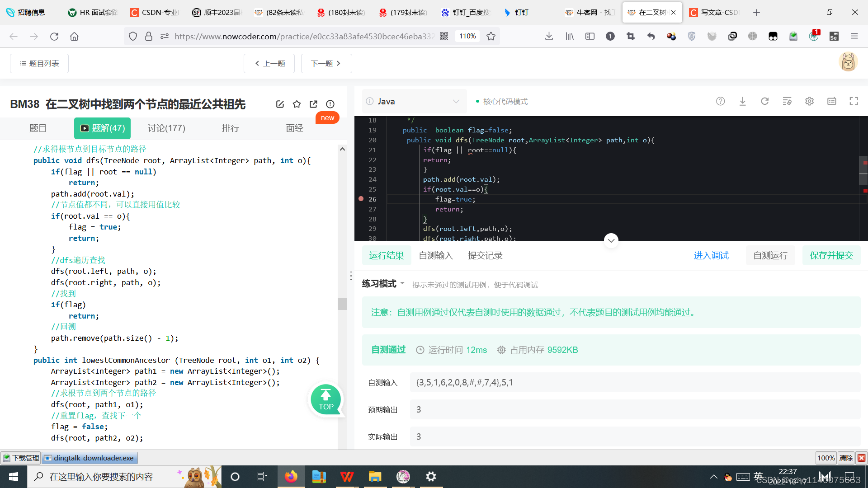Share the problem via the external-link icon
The image size is (868, 488).
click(313, 104)
